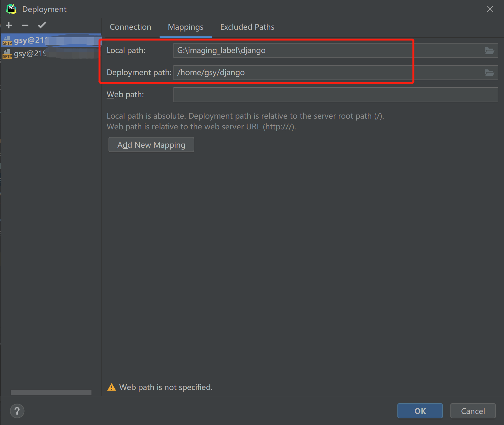Mark server as default with checkmark icon
The height and width of the screenshot is (425, 504).
(42, 25)
